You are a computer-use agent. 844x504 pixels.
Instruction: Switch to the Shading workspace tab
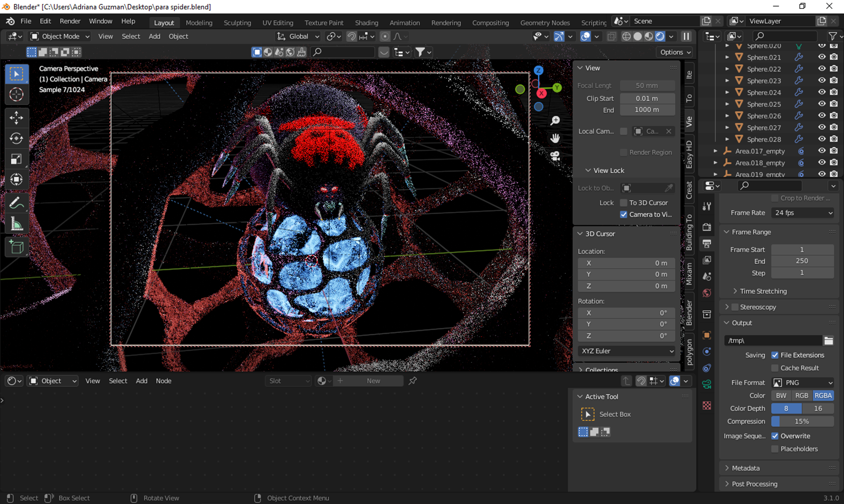pyautogui.click(x=367, y=23)
